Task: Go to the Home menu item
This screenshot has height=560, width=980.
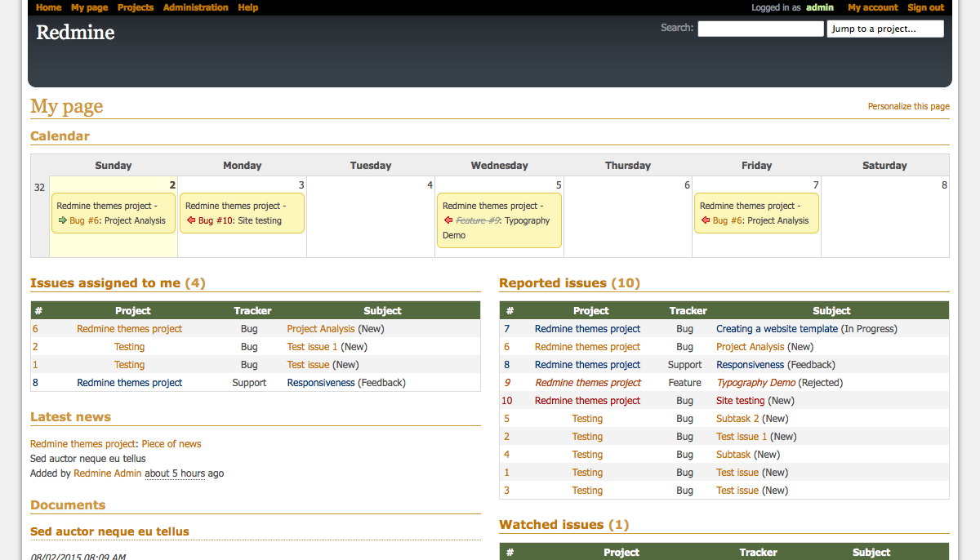Action: pos(49,7)
